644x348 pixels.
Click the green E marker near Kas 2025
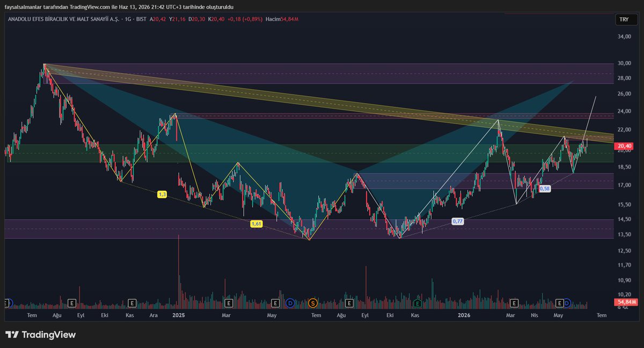point(416,303)
